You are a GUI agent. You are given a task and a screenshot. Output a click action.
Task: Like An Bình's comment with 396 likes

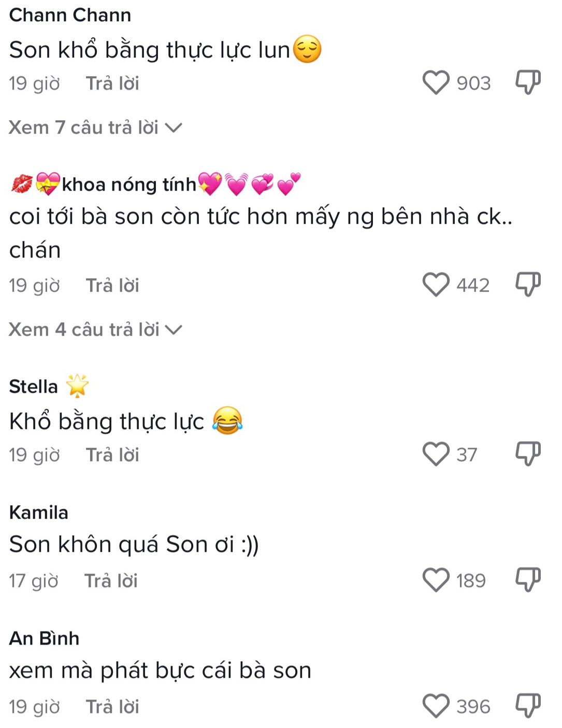436,706
